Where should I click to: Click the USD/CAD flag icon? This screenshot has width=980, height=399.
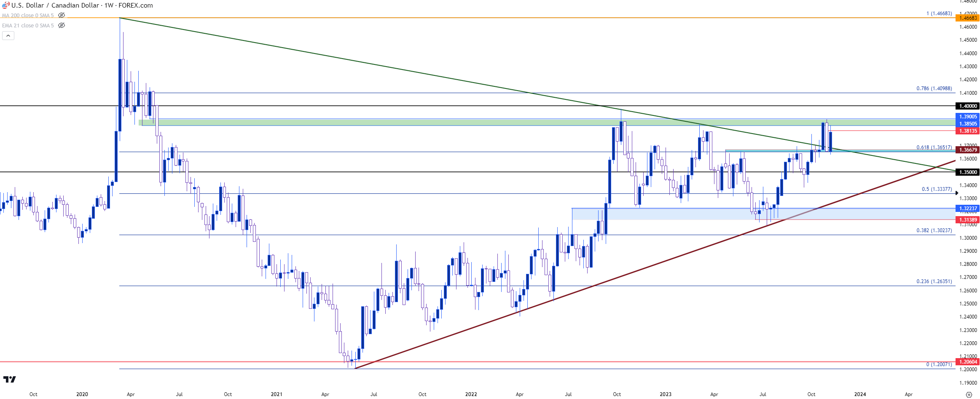(x=5, y=5)
